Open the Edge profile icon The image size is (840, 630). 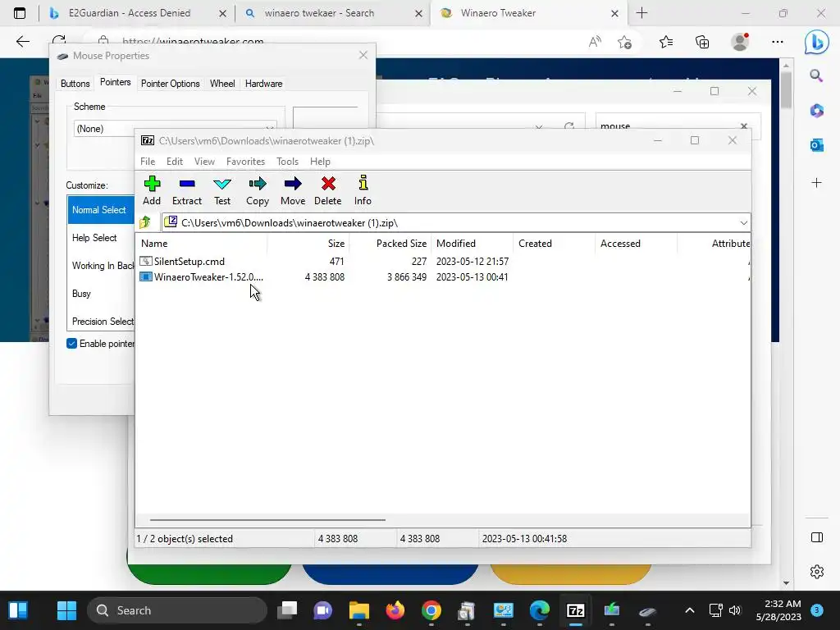click(740, 42)
